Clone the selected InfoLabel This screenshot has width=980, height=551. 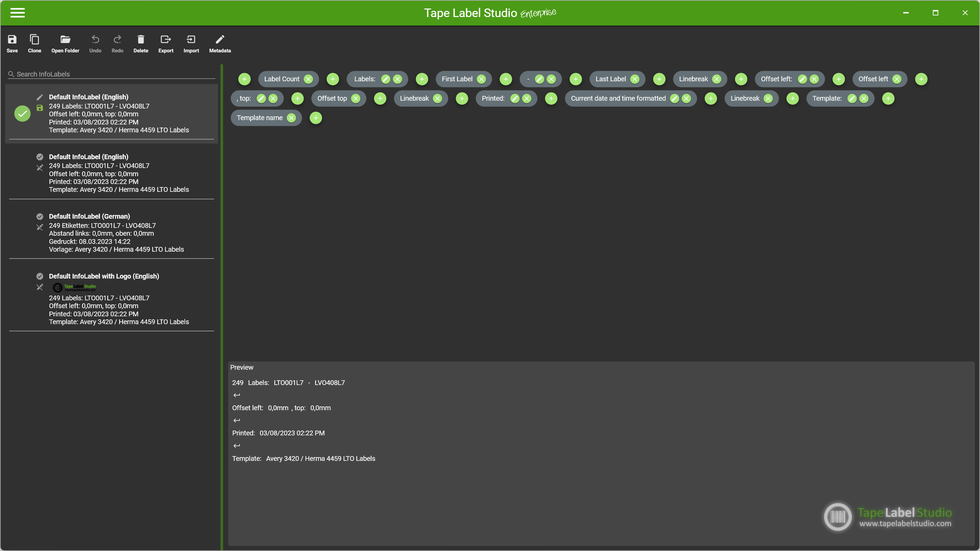tap(34, 43)
